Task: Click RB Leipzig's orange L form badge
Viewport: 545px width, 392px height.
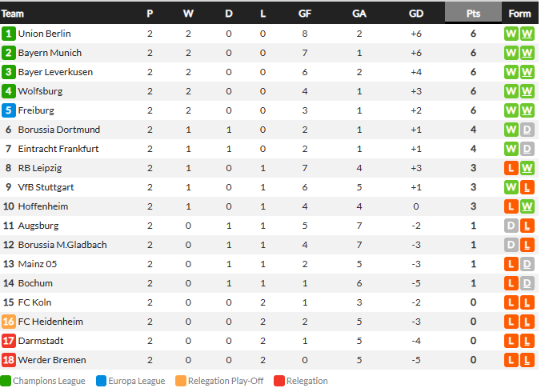Action: point(511,168)
